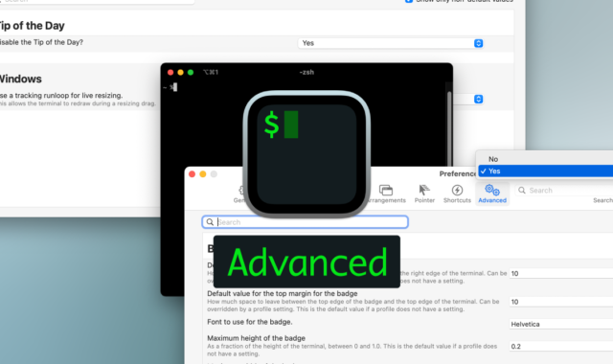Click the Arrangements windows icon
Screen dimensions: 613x364
[x=386, y=190]
